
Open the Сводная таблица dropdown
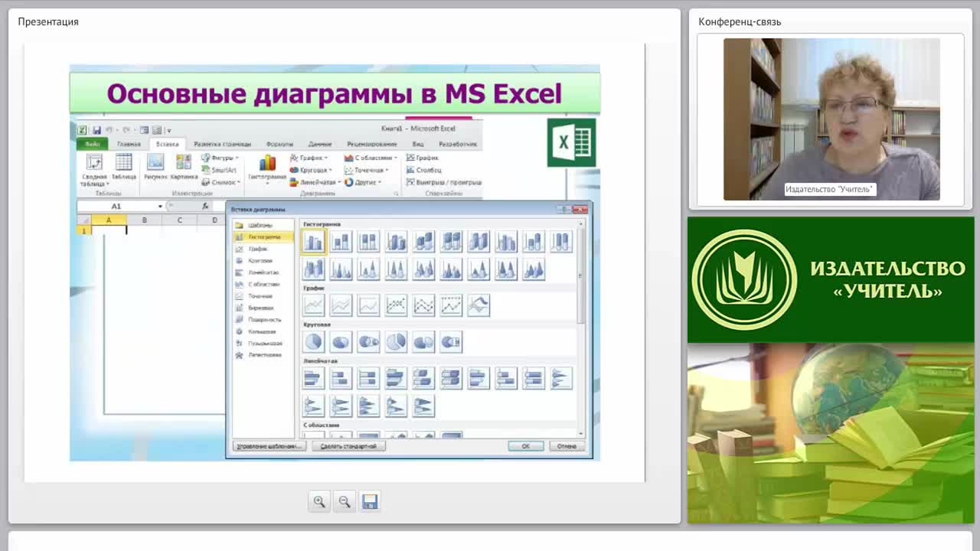tap(94, 169)
